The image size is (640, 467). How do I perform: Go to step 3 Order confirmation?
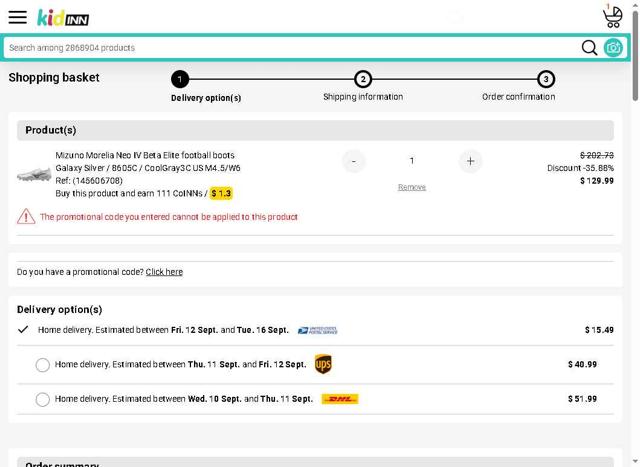[546, 79]
